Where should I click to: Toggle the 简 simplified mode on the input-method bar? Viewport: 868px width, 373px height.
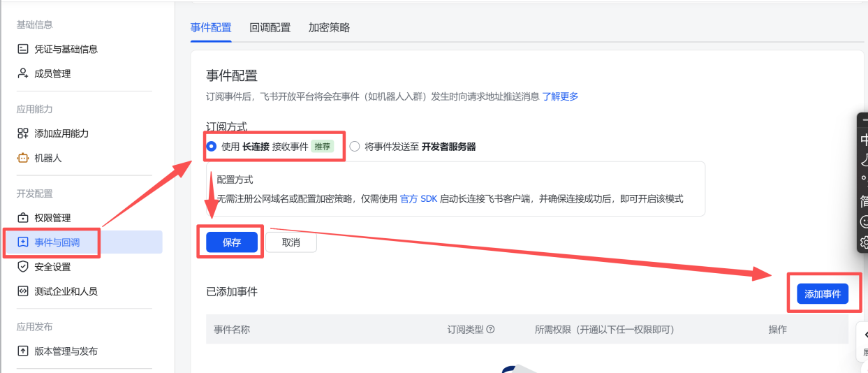coord(864,201)
